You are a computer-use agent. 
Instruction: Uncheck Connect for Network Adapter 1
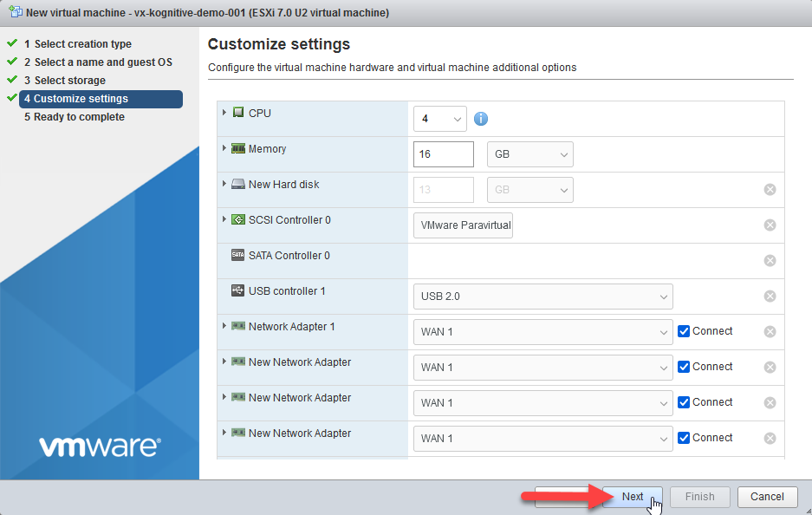point(684,331)
